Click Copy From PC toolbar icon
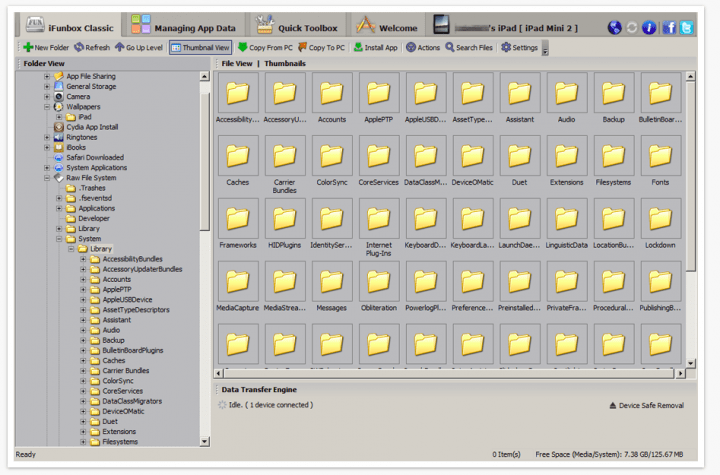The image size is (720, 475). (x=243, y=47)
